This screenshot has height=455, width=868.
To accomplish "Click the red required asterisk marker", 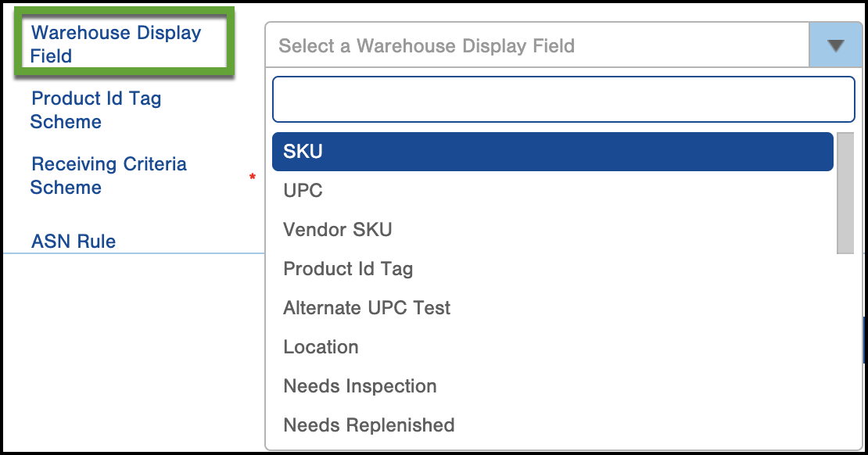I will click(253, 177).
